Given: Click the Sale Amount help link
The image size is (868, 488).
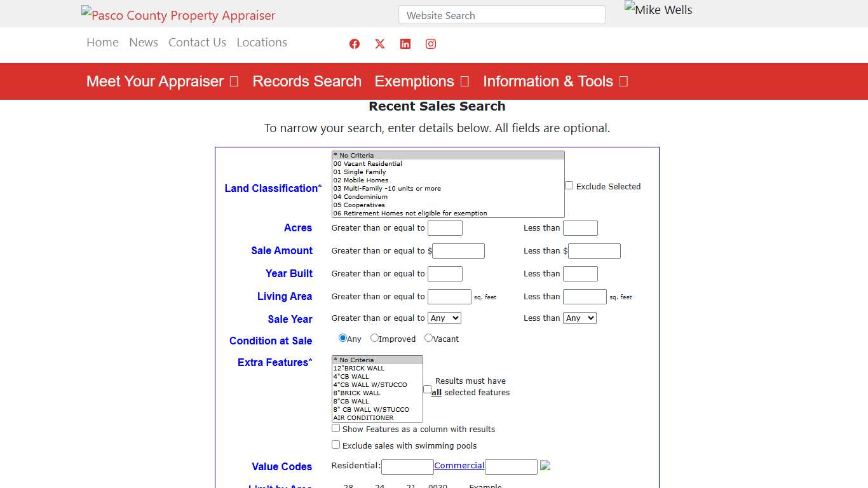Looking at the screenshot, I should tap(281, 250).
